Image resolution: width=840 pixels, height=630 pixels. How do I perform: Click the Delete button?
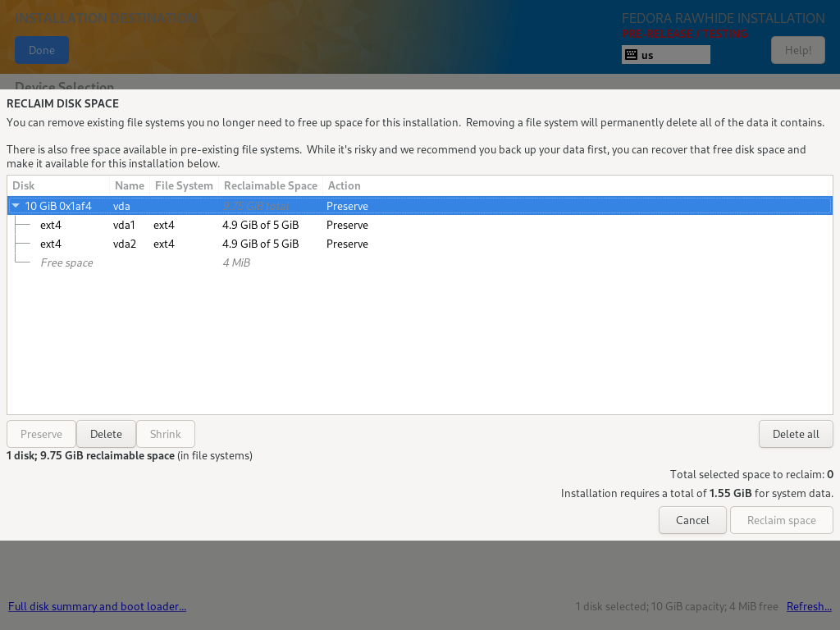pos(106,434)
